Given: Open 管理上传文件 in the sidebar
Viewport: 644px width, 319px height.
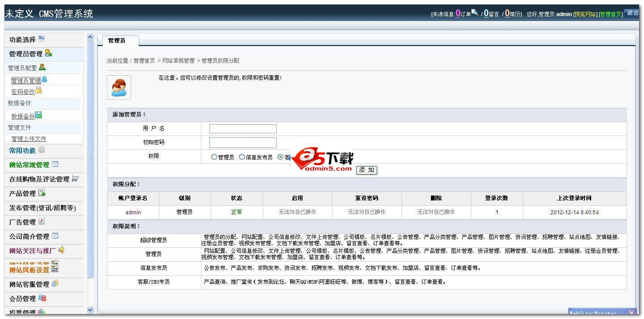Looking at the screenshot, I should point(29,139).
